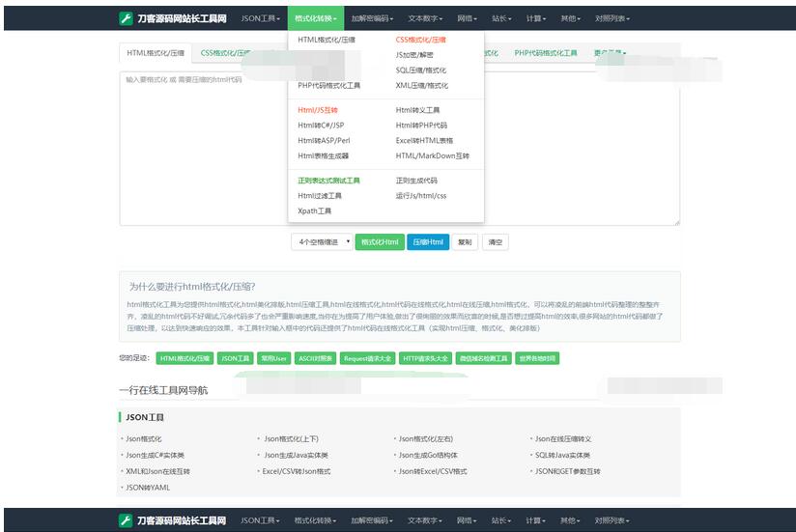Choose Html/JS互转 in the dropdown menu

tap(318, 110)
